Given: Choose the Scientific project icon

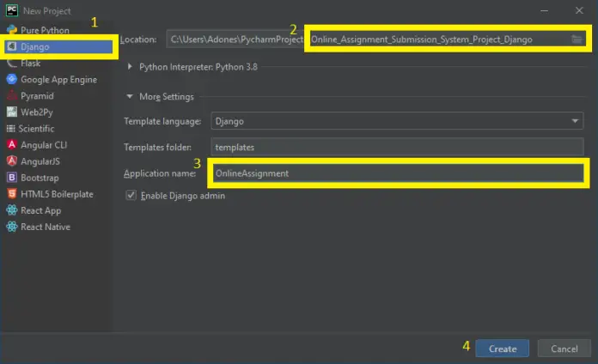Looking at the screenshot, I should 10,129.
